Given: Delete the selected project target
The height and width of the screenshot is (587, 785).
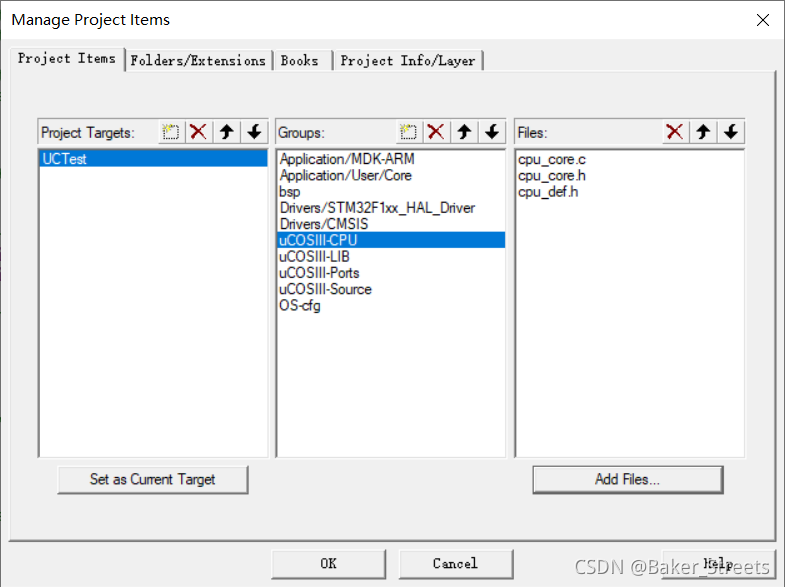Looking at the screenshot, I should click(x=199, y=133).
